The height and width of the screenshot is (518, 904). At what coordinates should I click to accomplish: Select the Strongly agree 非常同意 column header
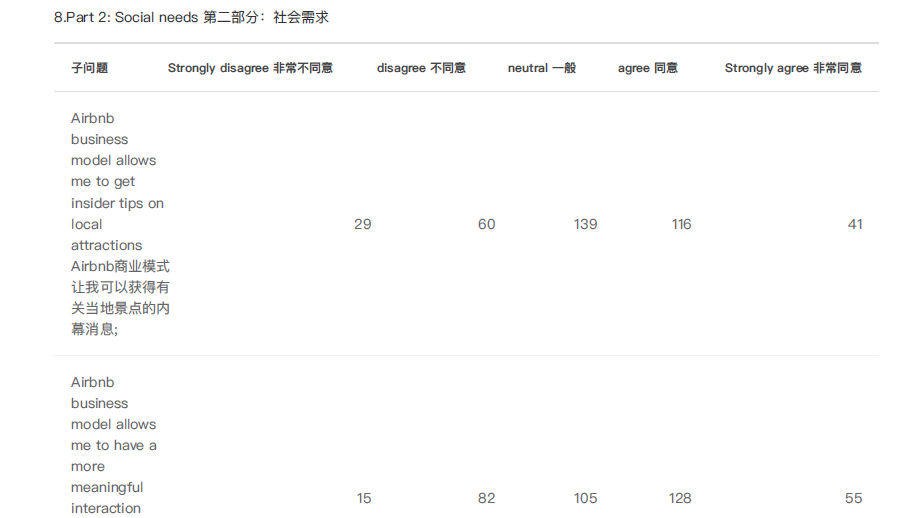(x=792, y=68)
